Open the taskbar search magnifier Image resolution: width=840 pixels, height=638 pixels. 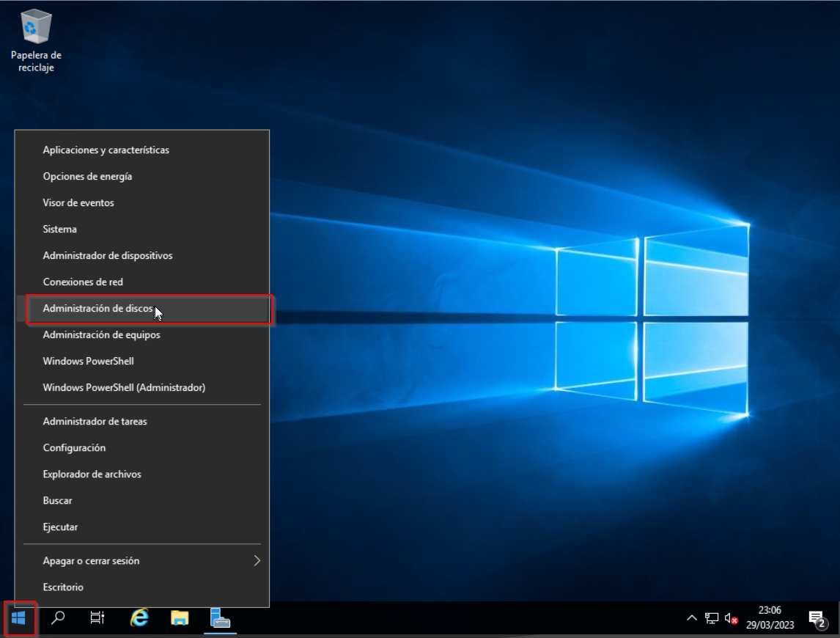pos(58,618)
